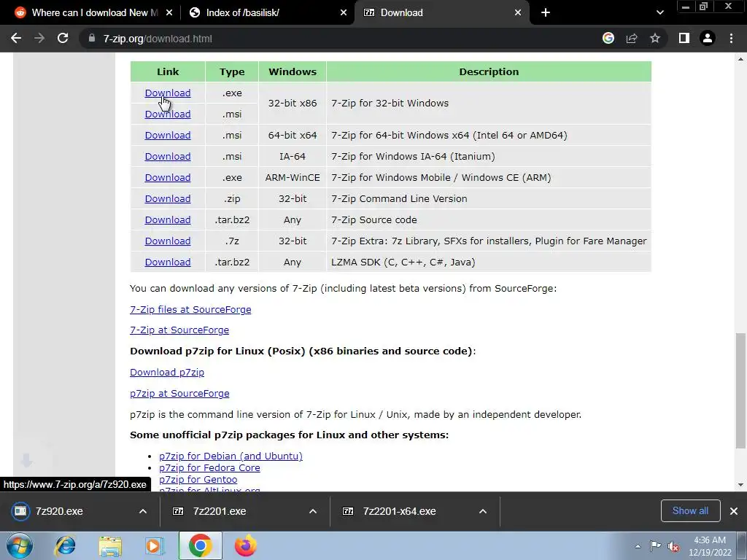
Task: Download the 7-Zip Extra .7z
Action: click(168, 241)
